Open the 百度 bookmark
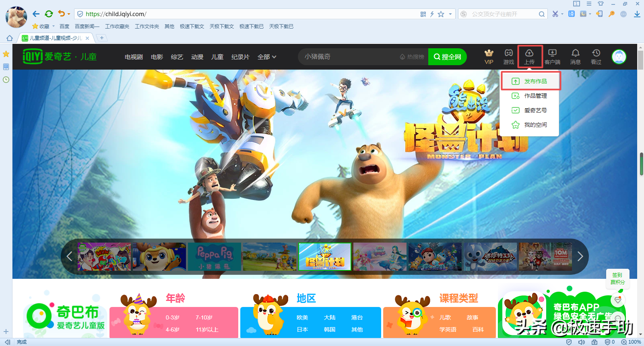Viewport: 644px width, 346px height. (x=64, y=26)
